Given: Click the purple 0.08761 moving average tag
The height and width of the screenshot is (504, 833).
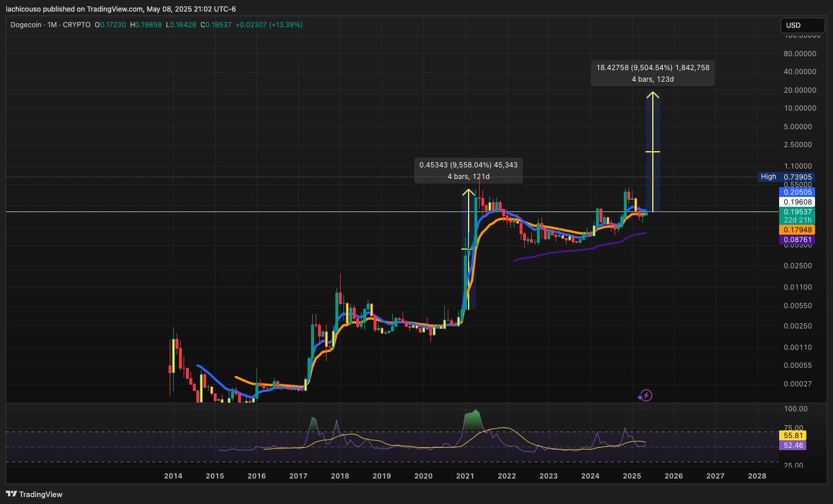Looking at the screenshot, I should (798, 240).
